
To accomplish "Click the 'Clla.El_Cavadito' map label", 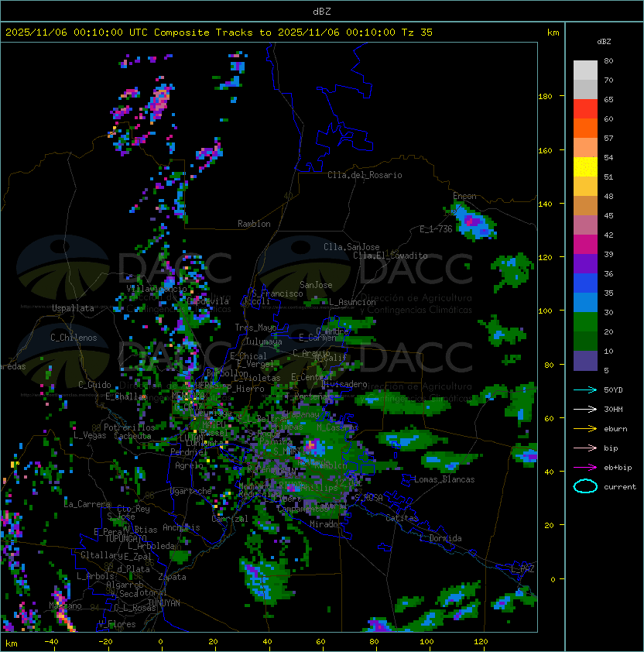I will point(390,256).
